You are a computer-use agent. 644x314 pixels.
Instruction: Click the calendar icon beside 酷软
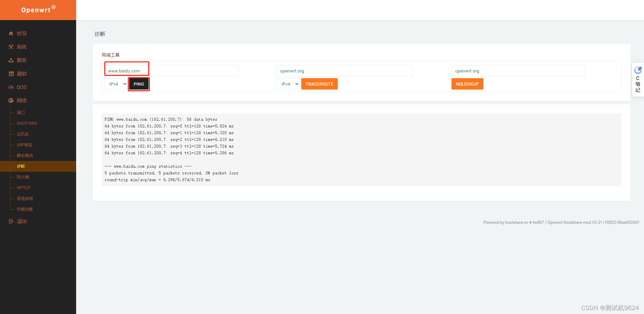pyautogui.click(x=11, y=74)
